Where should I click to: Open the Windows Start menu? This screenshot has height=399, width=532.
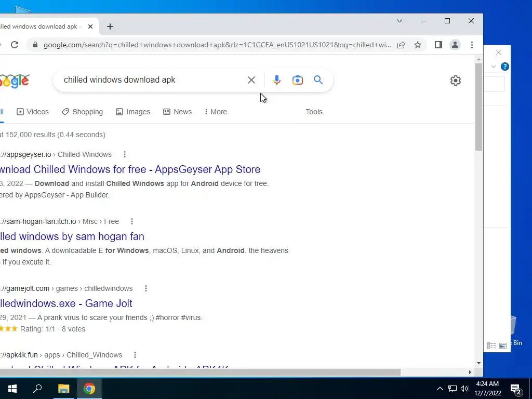(12, 389)
